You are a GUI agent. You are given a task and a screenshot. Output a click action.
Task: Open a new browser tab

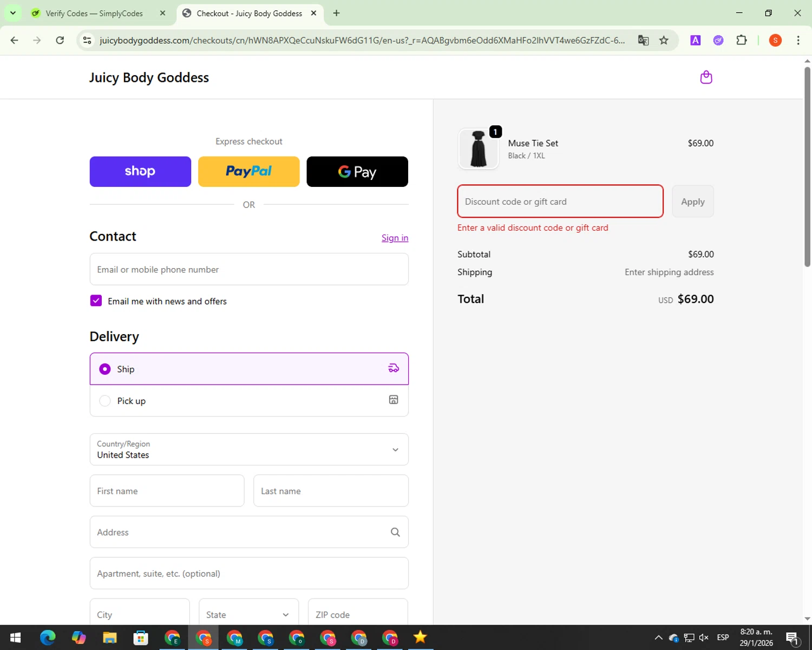pos(336,13)
